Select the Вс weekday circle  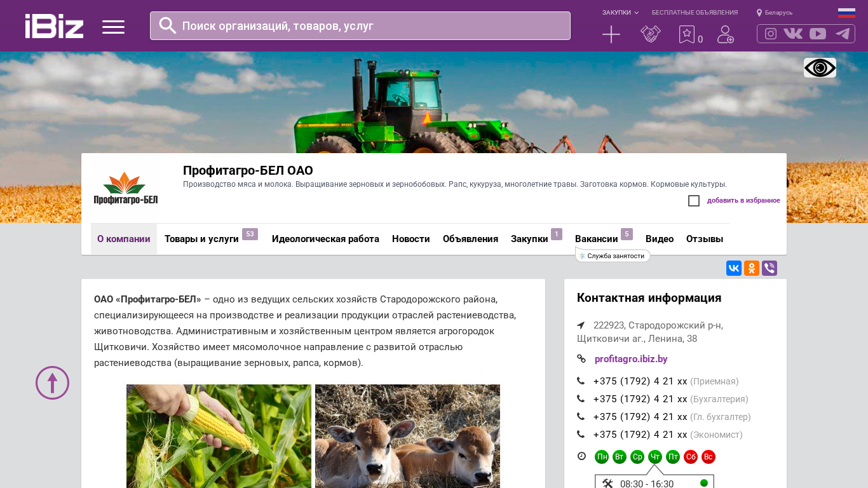point(709,457)
